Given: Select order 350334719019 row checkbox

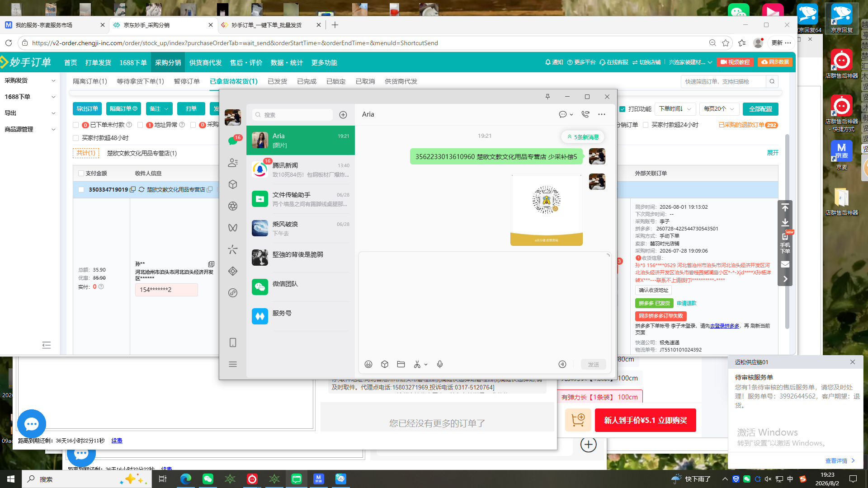Looking at the screenshot, I should pyautogui.click(x=81, y=190).
